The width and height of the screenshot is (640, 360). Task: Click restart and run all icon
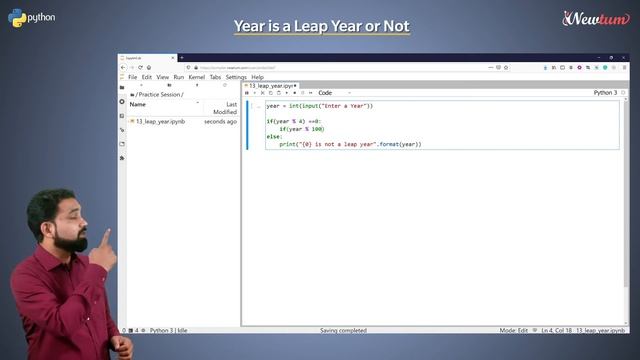point(311,93)
